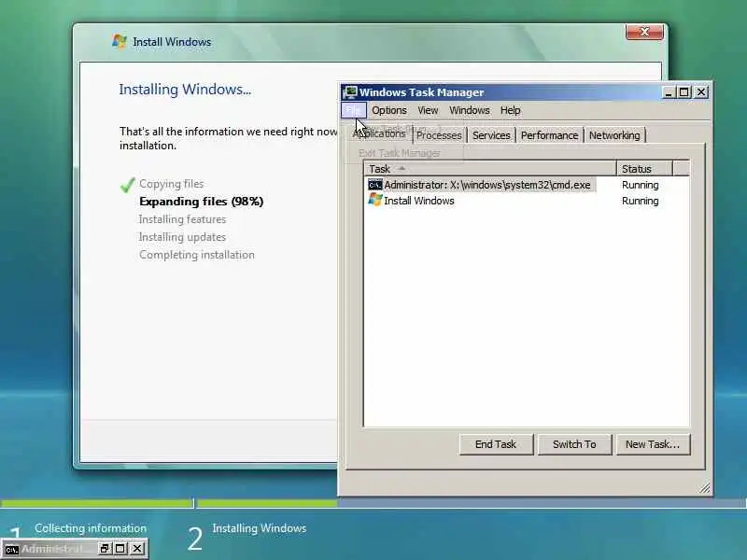Sort by the Status column header
747x560 pixels.
click(644, 169)
